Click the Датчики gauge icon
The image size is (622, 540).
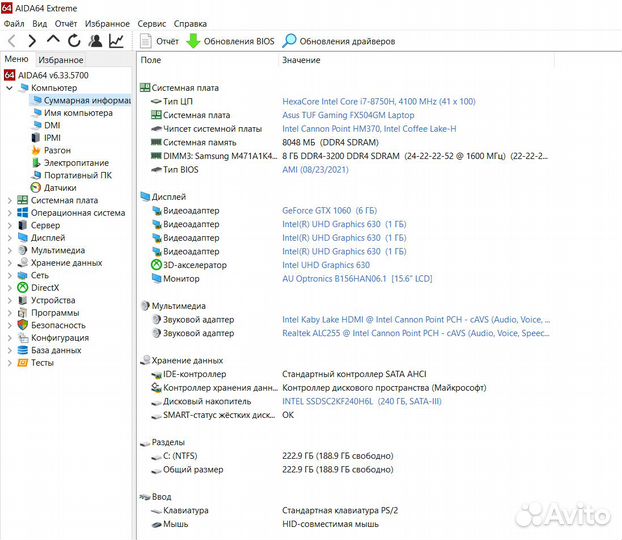pyautogui.click(x=36, y=187)
